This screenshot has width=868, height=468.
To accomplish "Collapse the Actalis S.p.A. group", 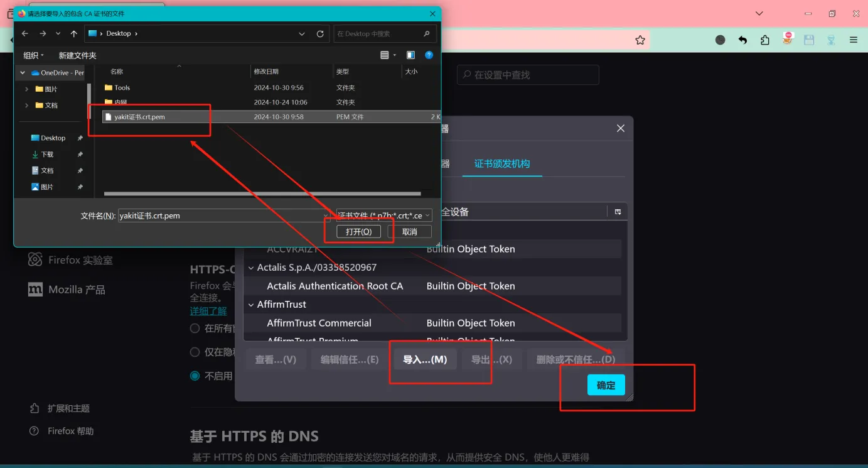I will [x=251, y=268].
